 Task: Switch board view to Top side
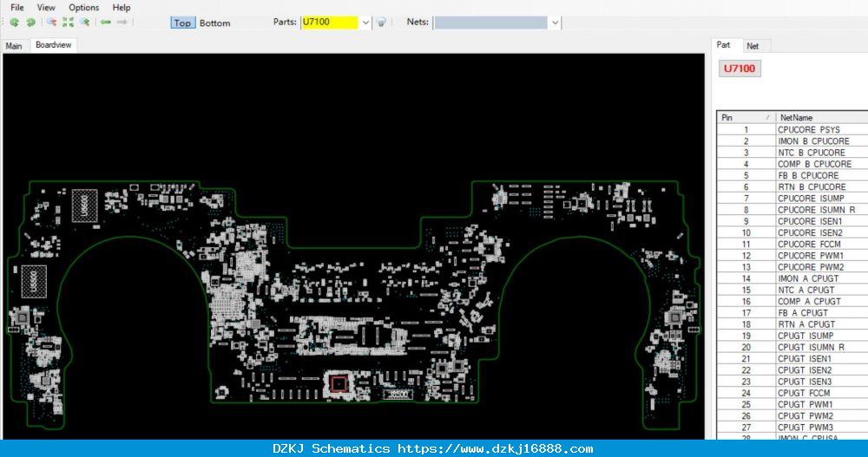point(182,23)
